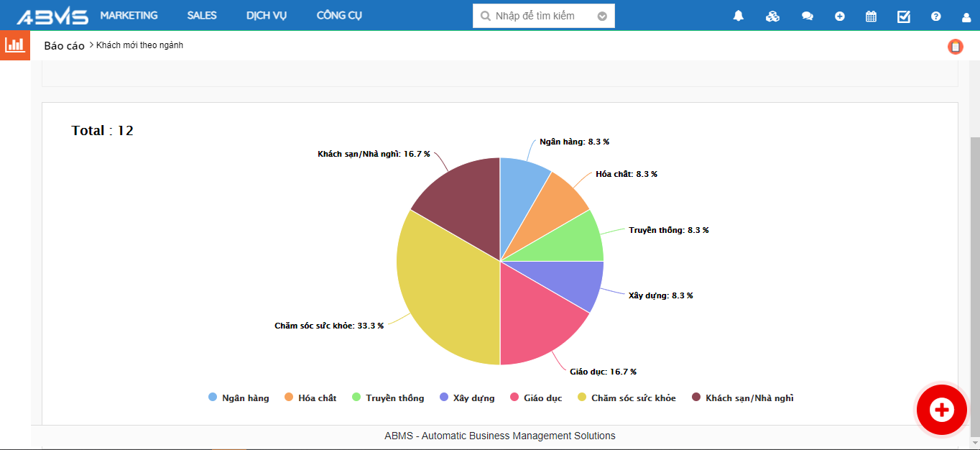Open the chat messages icon
980x450 pixels.
tap(807, 16)
